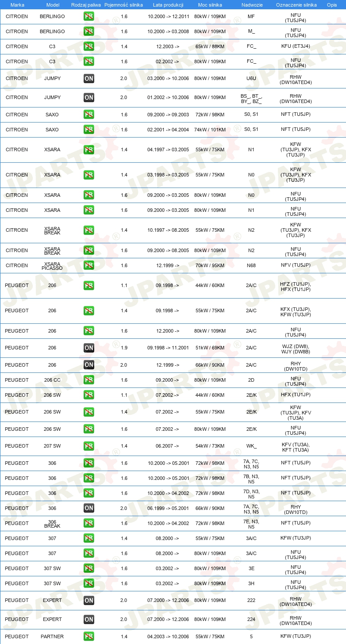This screenshot has width=346, height=644.
Task: Click diesel ON icon in JUMPY BS_, BT_ row
Action: (x=88, y=98)
